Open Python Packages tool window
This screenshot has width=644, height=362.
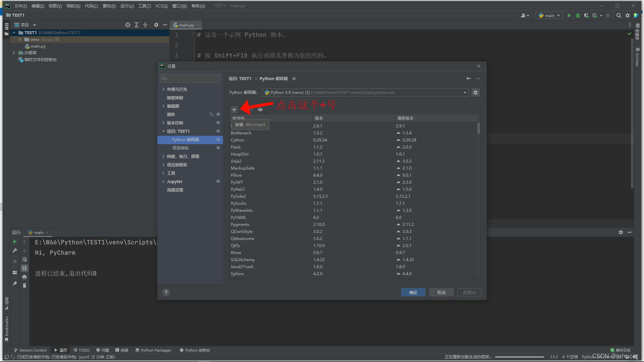pos(153,350)
